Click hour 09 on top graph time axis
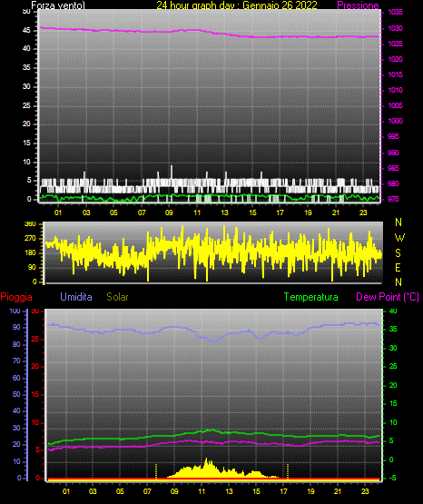Image resolution: width=423 pixels, height=504 pixels. [169, 212]
